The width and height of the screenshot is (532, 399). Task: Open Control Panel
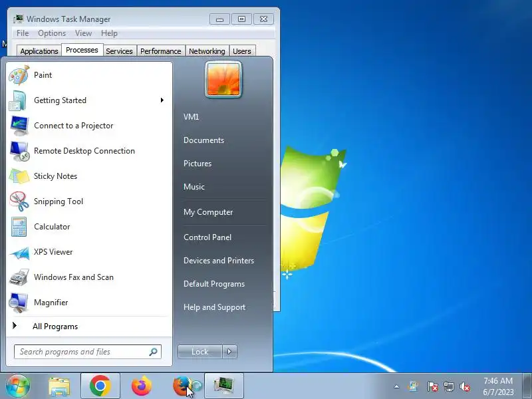coord(207,237)
